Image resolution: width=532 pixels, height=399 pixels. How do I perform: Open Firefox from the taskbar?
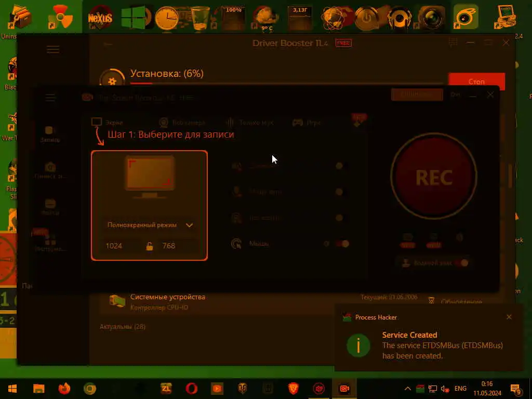64,388
